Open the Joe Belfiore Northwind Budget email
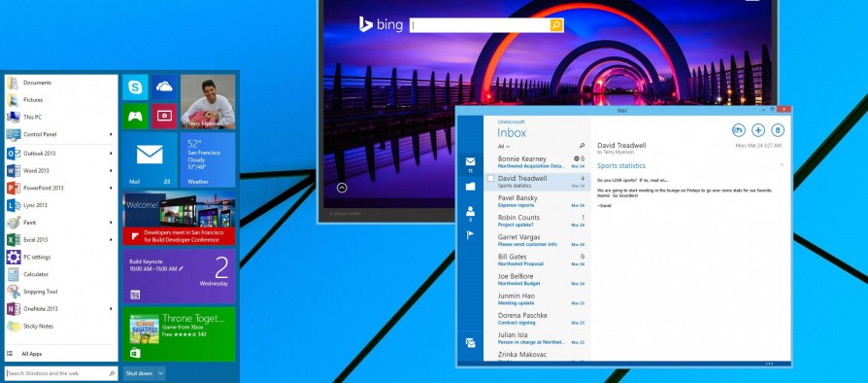 (x=538, y=279)
